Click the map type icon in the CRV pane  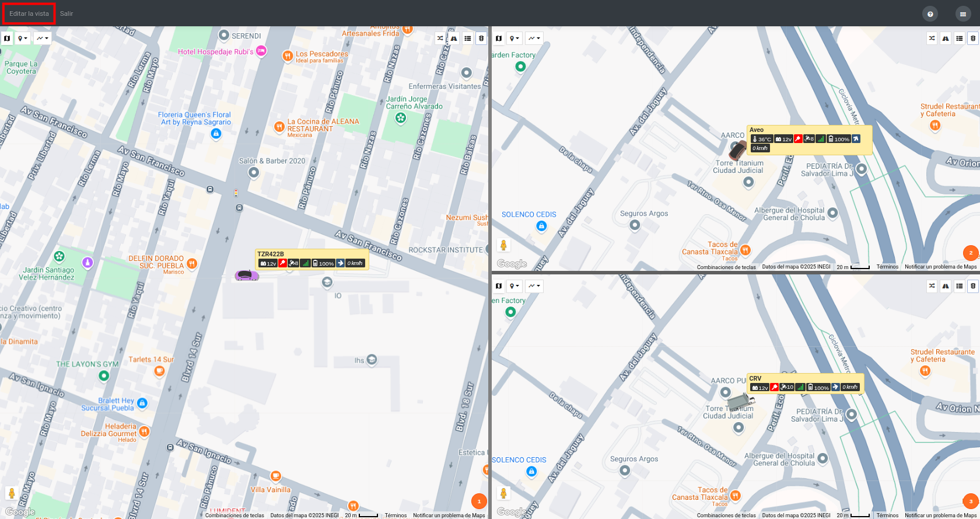click(499, 286)
